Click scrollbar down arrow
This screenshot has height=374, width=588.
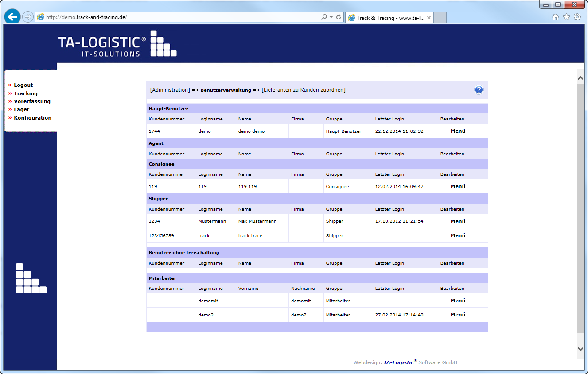click(x=581, y=349)
